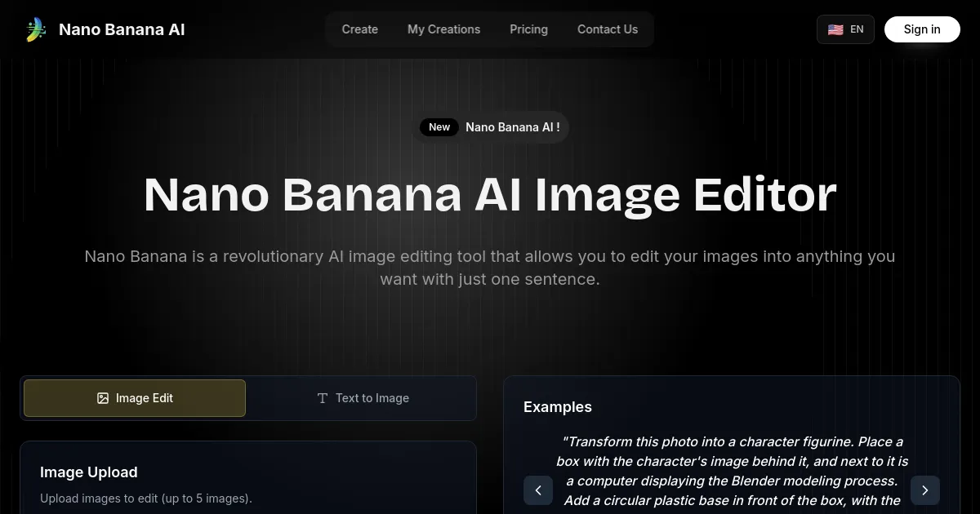Click the Nano Banana logo icon
The height and width of the screenshot is (514, 980).
pos(35,29)
